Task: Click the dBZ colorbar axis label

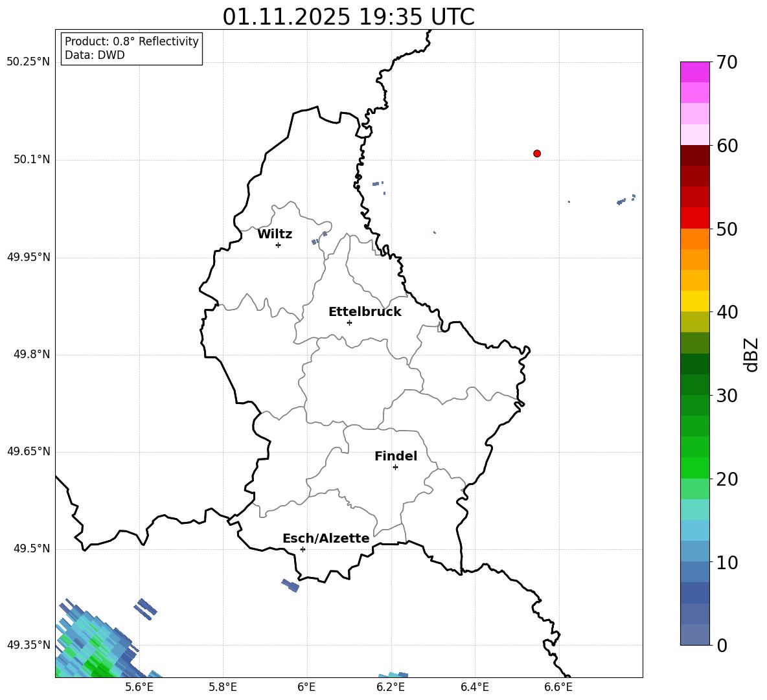Action: point(752,354)
